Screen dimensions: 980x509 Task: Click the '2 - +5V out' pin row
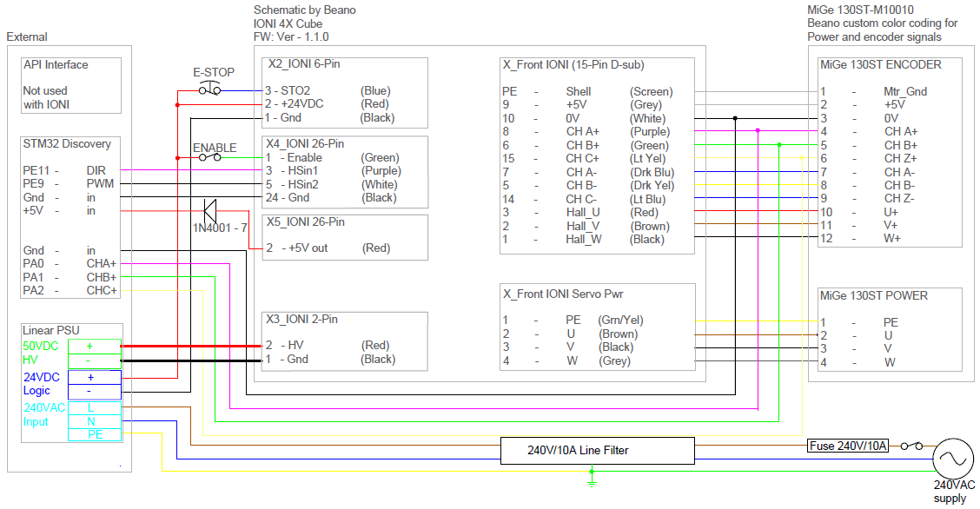coord(328,248)
